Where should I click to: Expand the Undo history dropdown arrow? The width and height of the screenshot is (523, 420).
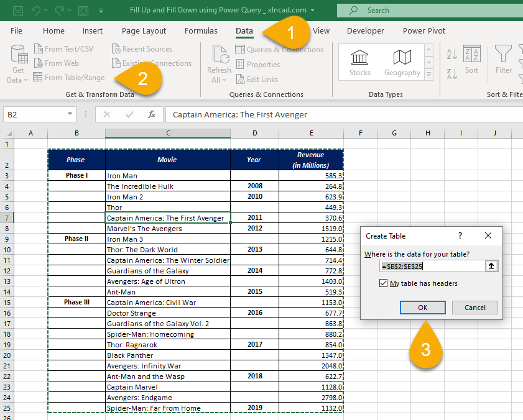[45, 11]
